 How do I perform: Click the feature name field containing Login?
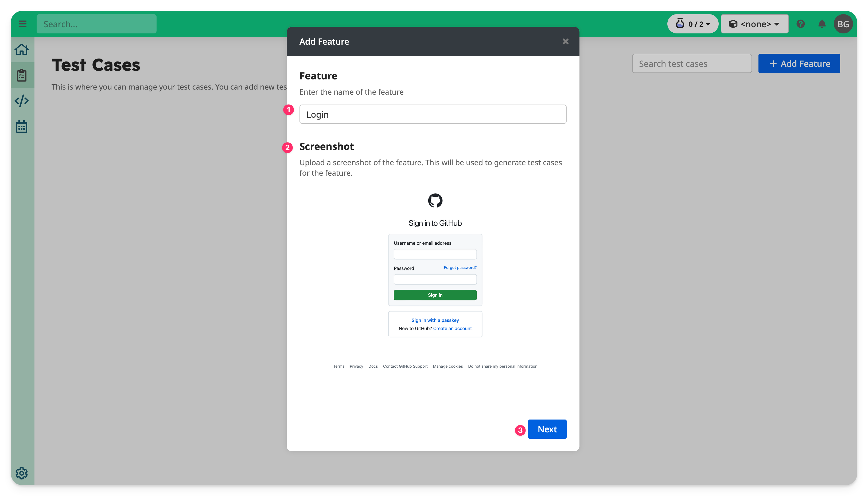pos(433,114)
